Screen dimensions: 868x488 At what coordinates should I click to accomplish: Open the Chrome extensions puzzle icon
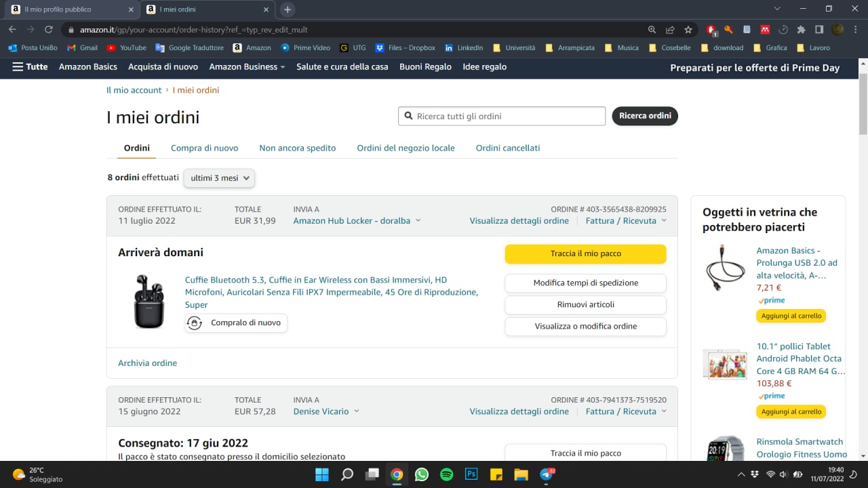pos(801,30)
